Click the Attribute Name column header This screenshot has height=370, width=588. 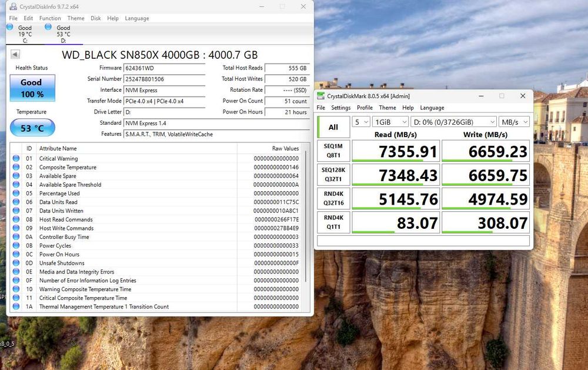tap(137, 148)
